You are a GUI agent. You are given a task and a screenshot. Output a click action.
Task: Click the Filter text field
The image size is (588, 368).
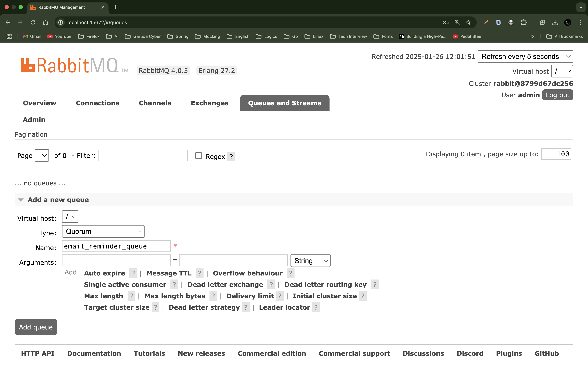[143, 156]
